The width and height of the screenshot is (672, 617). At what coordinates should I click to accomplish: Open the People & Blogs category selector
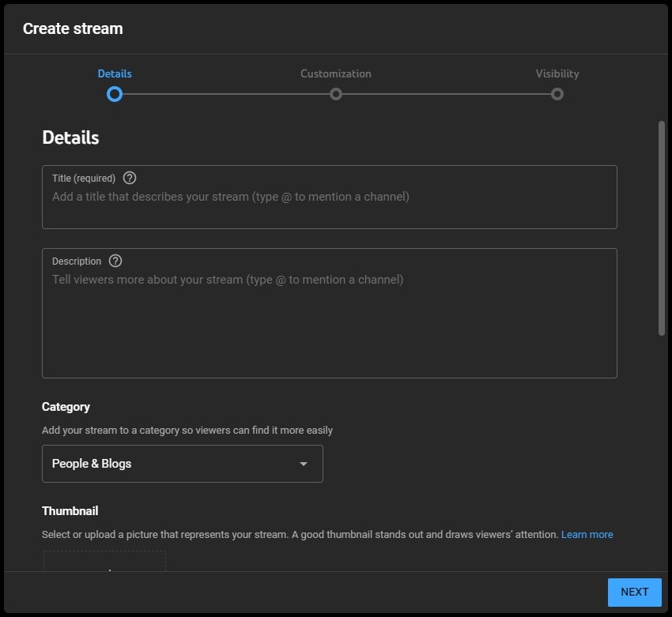(182, 464)
